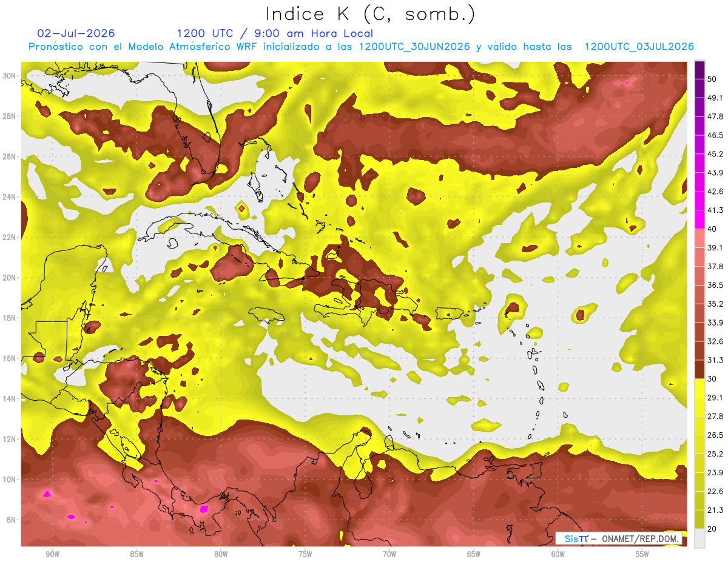Click the "70W" longitude axis label
The height and width of the screenshot is (562, 728).
pos(389,554)
